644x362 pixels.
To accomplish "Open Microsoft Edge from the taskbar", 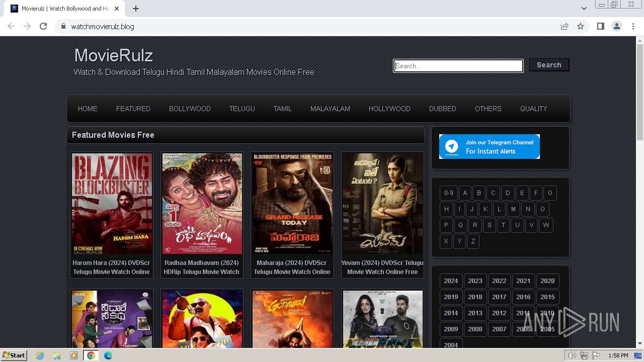I will [108, 355].
